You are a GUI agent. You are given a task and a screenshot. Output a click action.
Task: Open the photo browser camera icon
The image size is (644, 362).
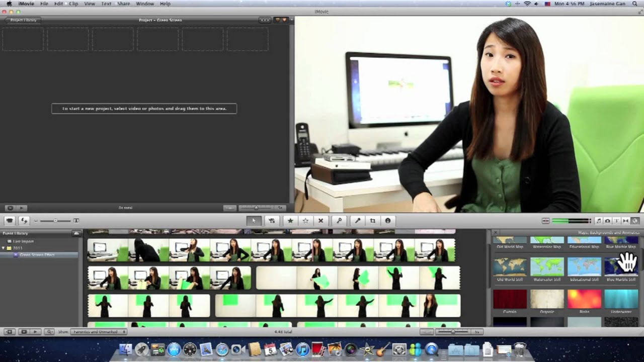[x=608, y=221]
